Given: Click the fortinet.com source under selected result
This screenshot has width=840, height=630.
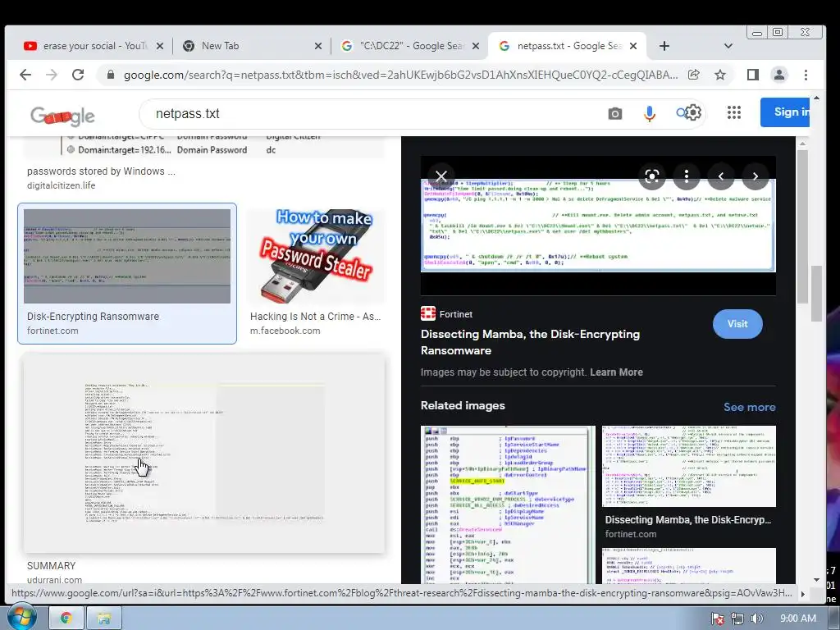Looking at the screenshot, I should click(x=52, y=331).
